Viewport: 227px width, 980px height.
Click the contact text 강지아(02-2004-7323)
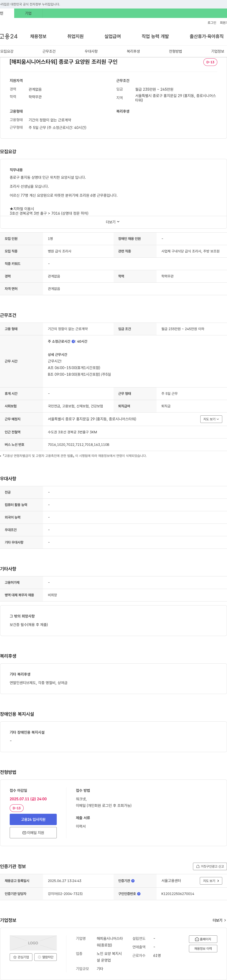(65, 894)
